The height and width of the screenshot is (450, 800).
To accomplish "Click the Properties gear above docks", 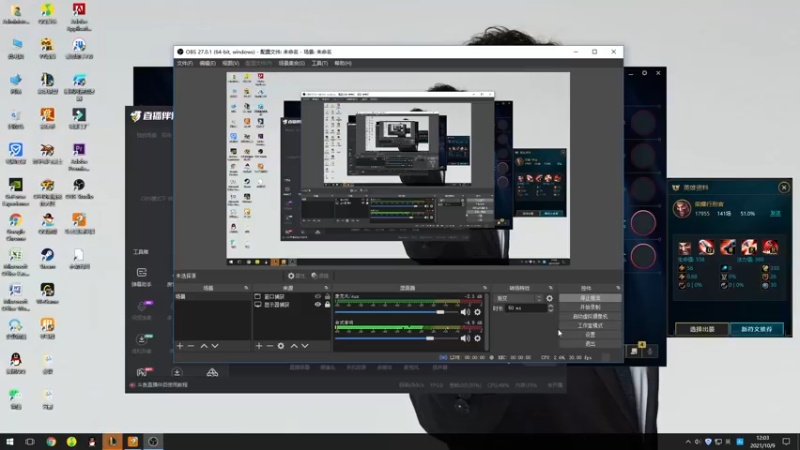I will [296, 276].
